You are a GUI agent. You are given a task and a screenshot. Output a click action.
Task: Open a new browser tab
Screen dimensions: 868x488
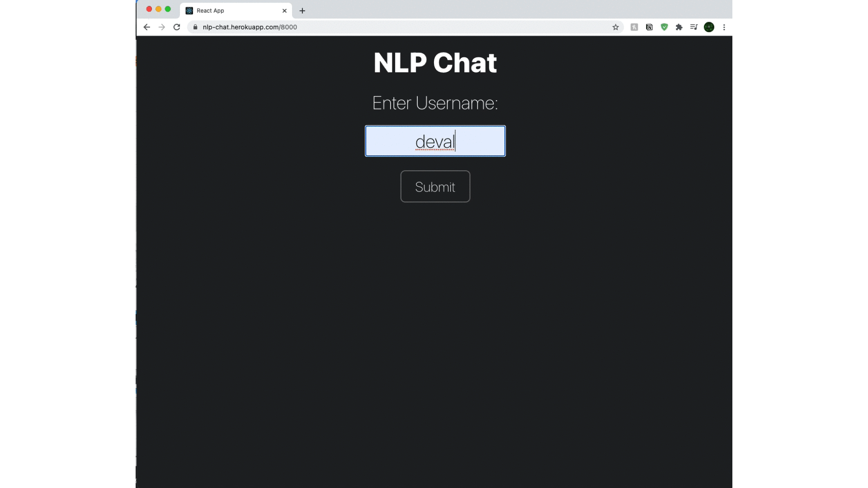click(302, 10)
